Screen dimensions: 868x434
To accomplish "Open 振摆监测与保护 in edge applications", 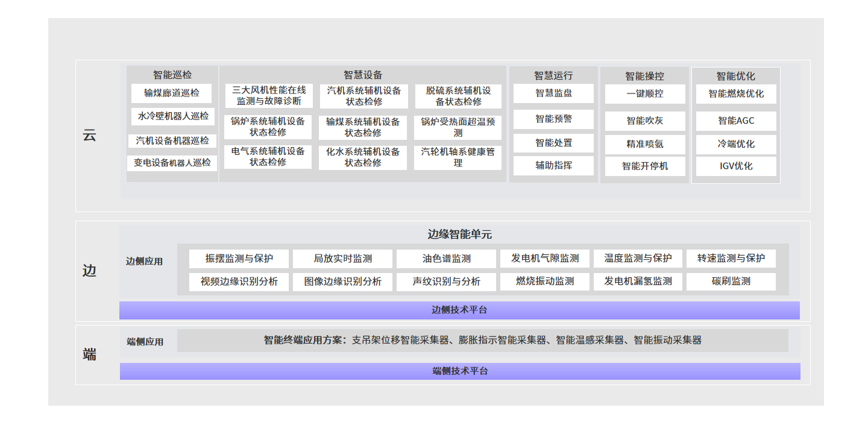I will point(239,258).
